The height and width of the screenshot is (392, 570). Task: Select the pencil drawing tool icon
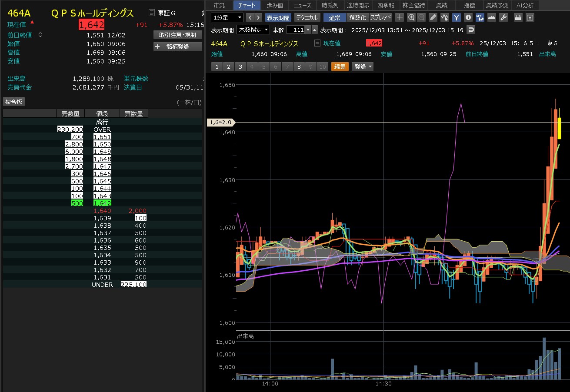[433, 17]
